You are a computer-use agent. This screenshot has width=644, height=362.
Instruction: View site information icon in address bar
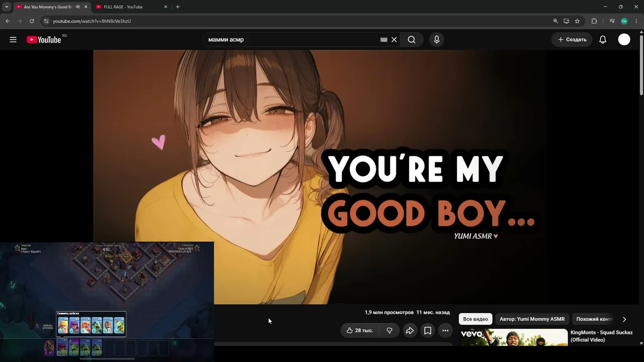(x=46, y=21)
